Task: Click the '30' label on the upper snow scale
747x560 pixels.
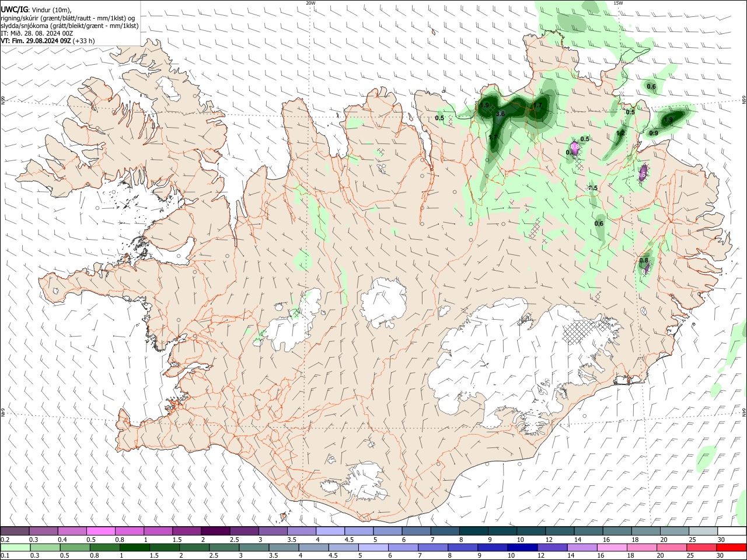Action: 721,540
